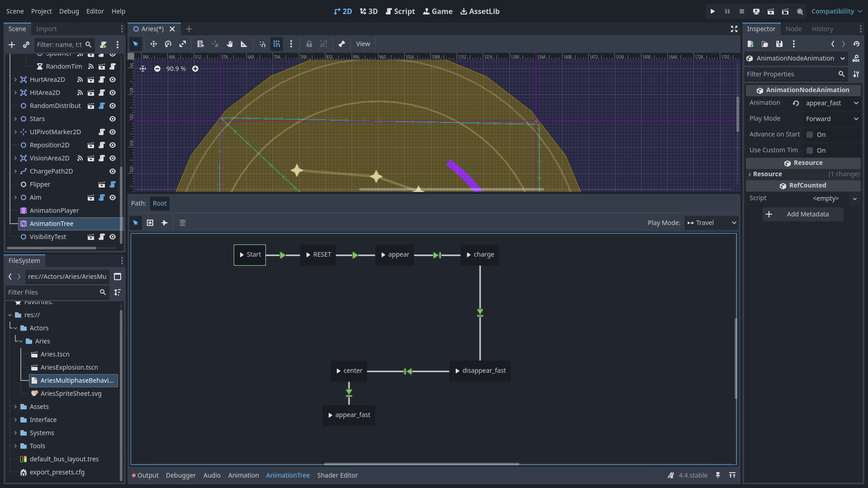Run the project with the play button
The width and height of the screenshot is (868, 488).
click(712, 11)
